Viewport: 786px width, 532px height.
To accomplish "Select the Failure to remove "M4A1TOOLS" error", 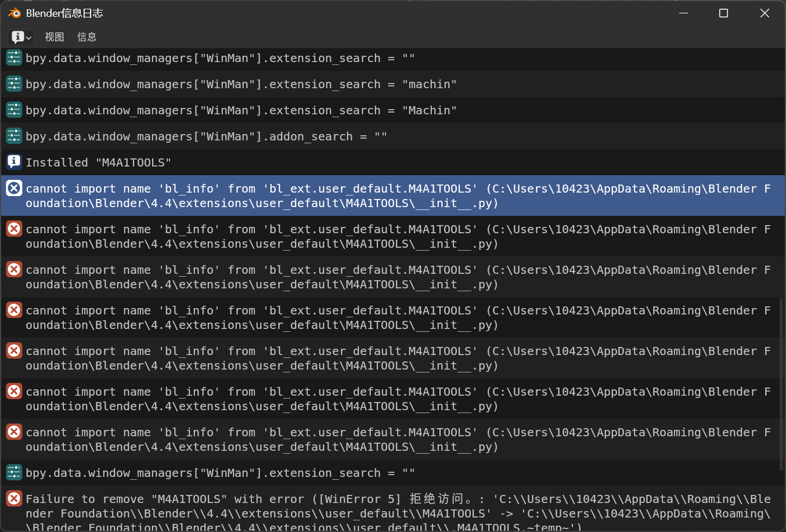I will pos(393,509).
